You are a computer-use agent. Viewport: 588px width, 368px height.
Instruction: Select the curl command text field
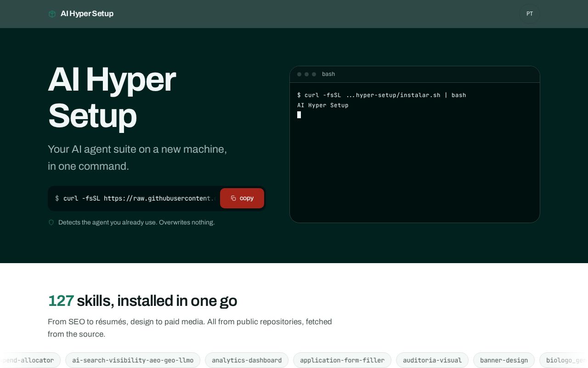134,198
